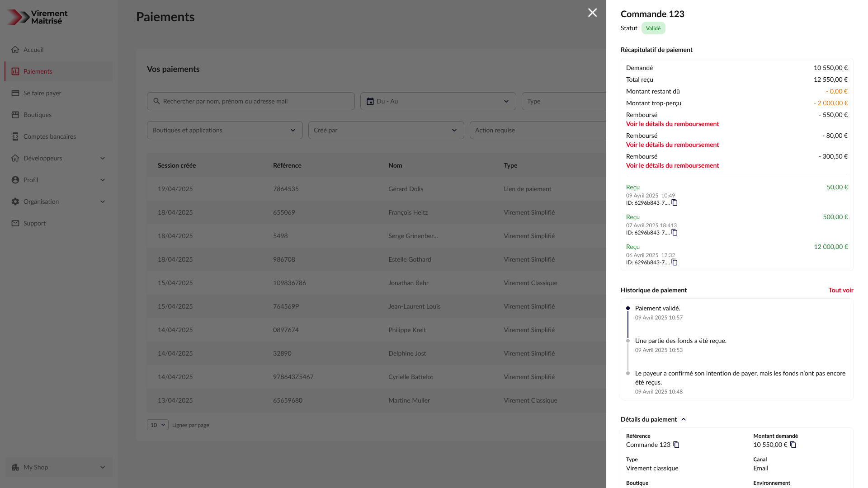Screen dimensions: 868x488
Task: Open the Support envelope icon
Action: tap(15, 223)
